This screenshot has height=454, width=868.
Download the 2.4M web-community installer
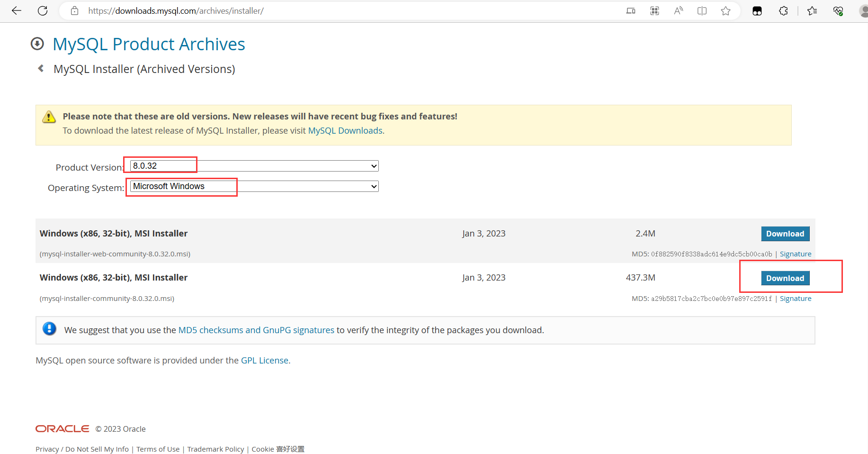click(x=785, y=234)
